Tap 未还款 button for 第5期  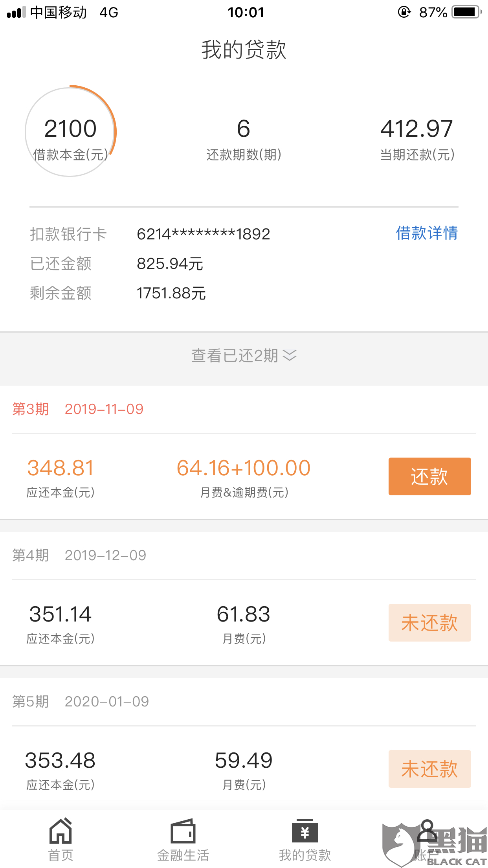point(429,769)
